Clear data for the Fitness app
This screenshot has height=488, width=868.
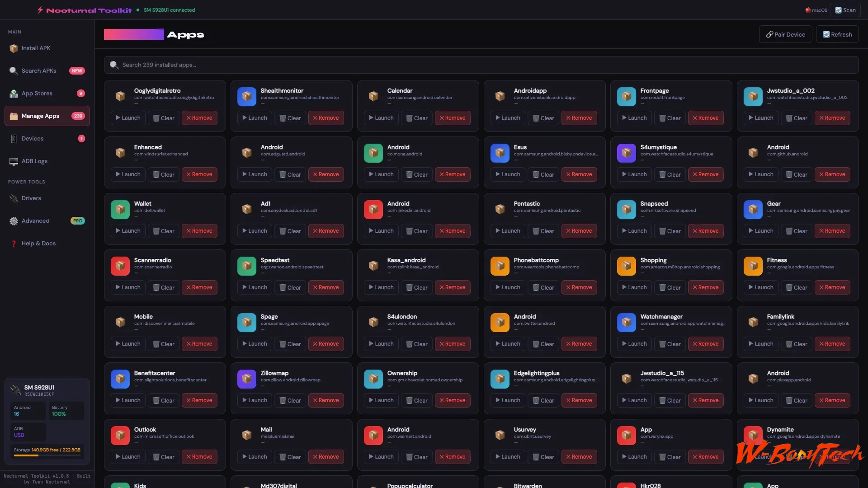797,287
